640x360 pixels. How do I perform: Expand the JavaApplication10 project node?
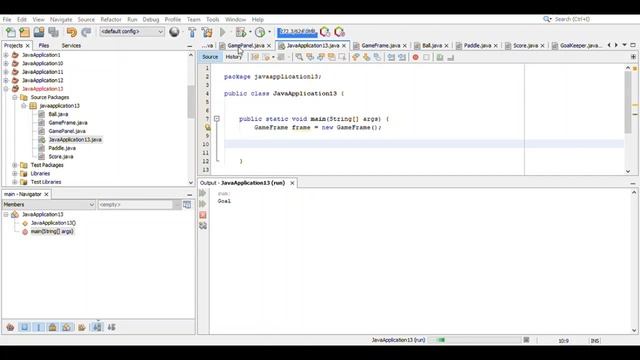(6, 63)
